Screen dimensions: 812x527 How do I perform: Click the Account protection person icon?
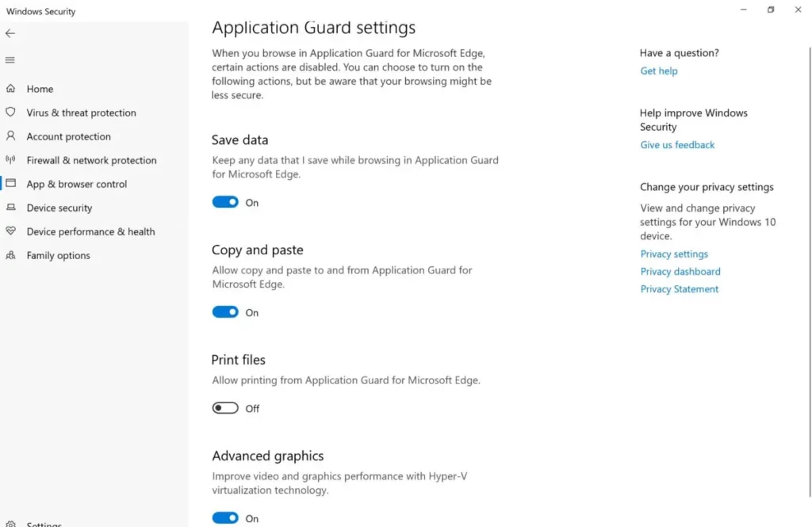coord(10,136)
